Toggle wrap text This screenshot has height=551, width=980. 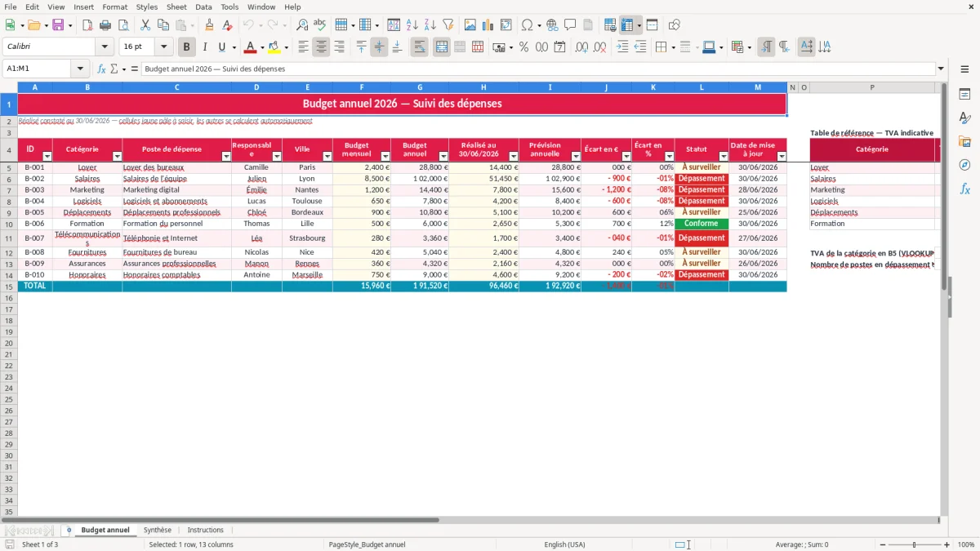coord(420,47)
